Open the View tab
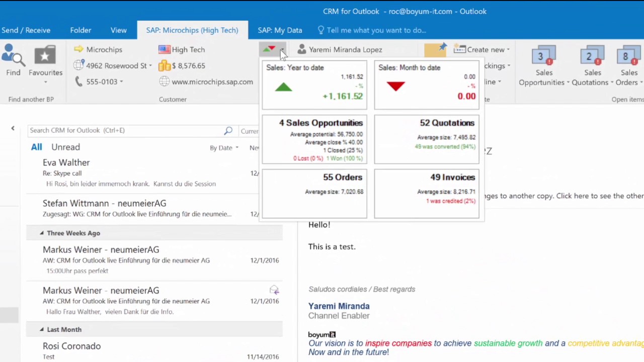 click(119, 30)
